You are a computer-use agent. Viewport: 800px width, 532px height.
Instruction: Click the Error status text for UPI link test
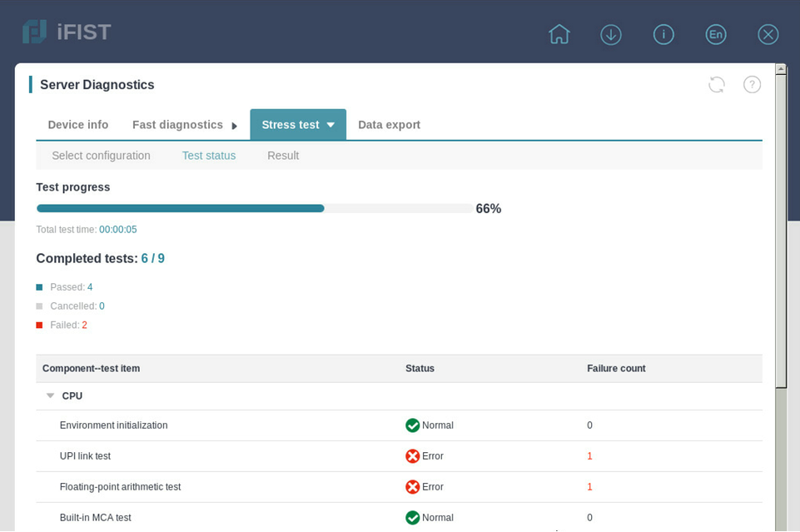433,456
